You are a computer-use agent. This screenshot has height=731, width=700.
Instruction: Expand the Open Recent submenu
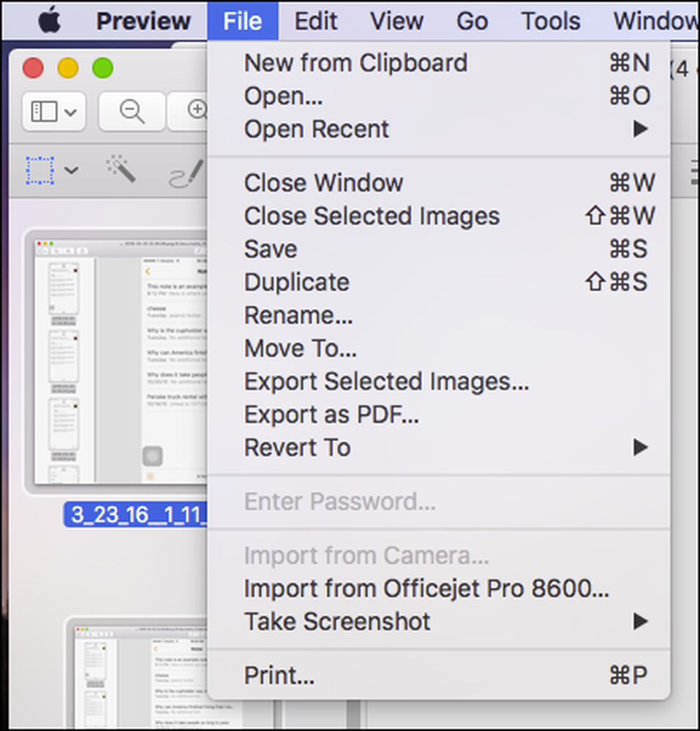439,129
